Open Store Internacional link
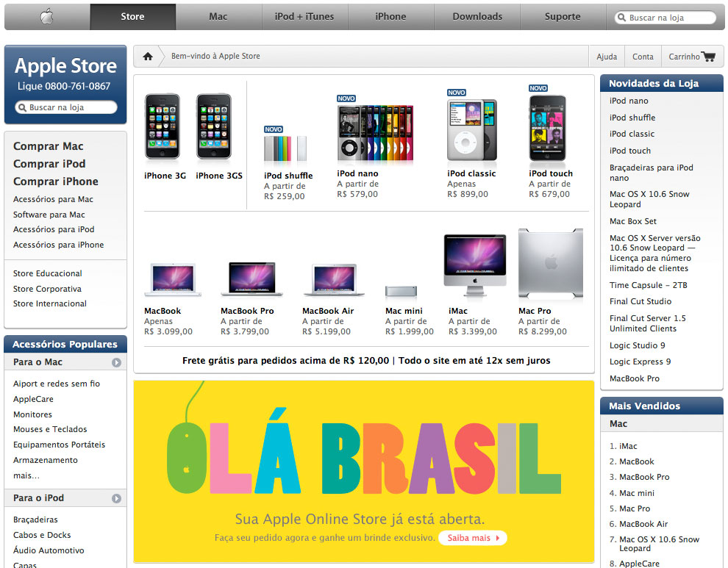The image size is (728, 568). click(x=50, y=303)
